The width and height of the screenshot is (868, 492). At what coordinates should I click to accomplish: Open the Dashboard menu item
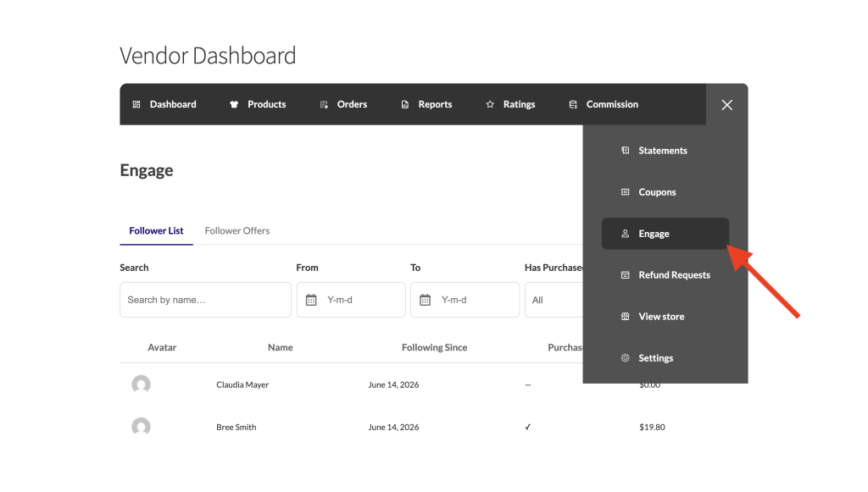(164, 104)
